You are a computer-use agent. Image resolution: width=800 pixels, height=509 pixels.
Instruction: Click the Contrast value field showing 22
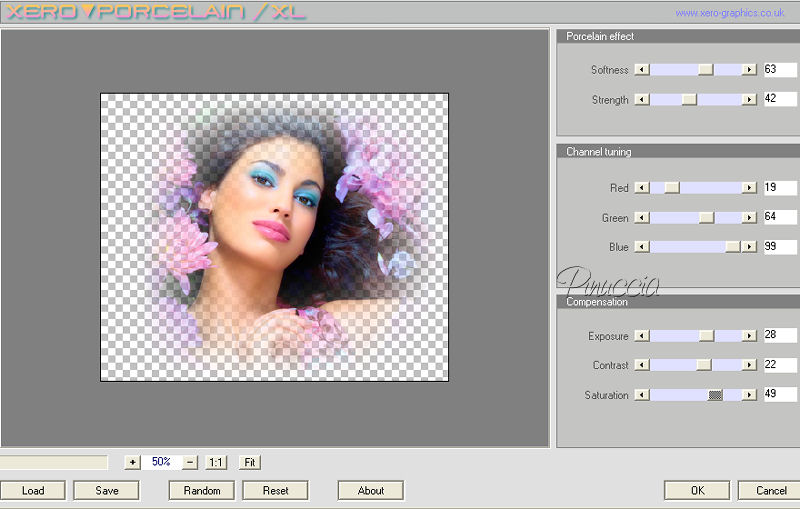[x=780, y=365]
